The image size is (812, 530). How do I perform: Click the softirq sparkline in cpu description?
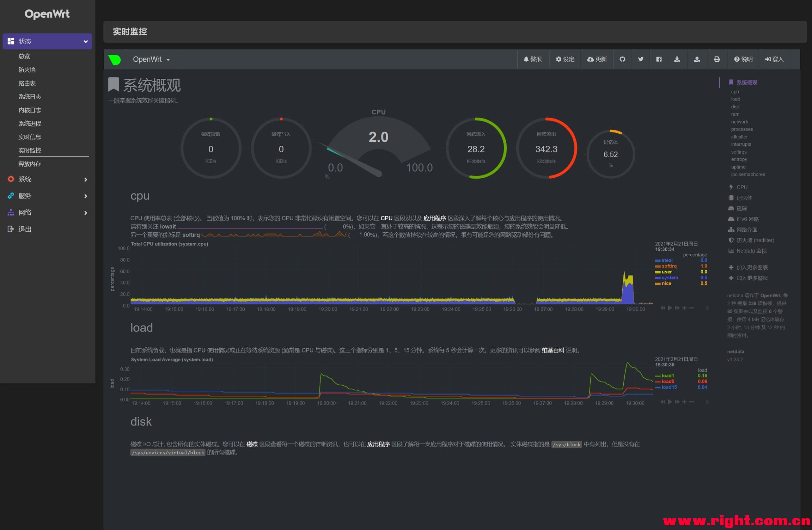pyautogui.click(x=274, y=234)
